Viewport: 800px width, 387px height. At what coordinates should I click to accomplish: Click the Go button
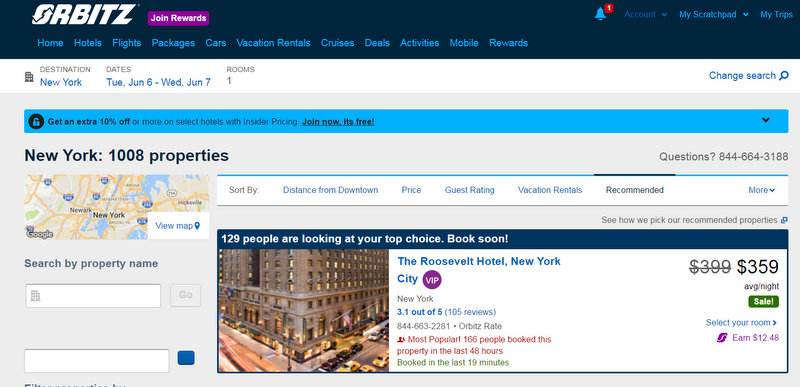pos(186,295)
